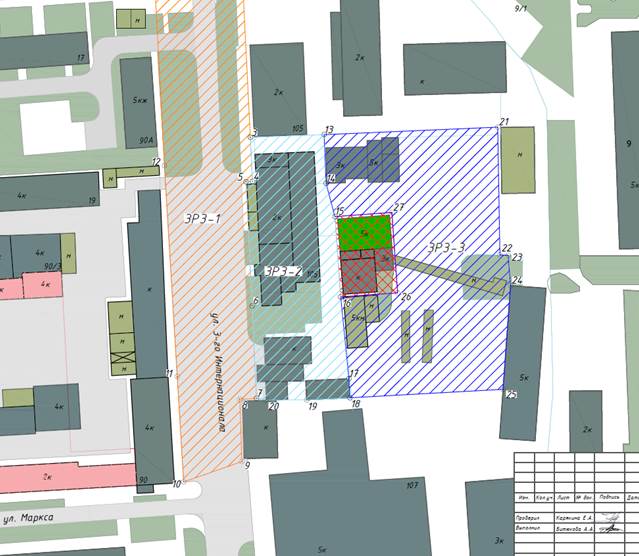
Task: Click the ЗРЗ-2 zone label
Action: point(284,271)
